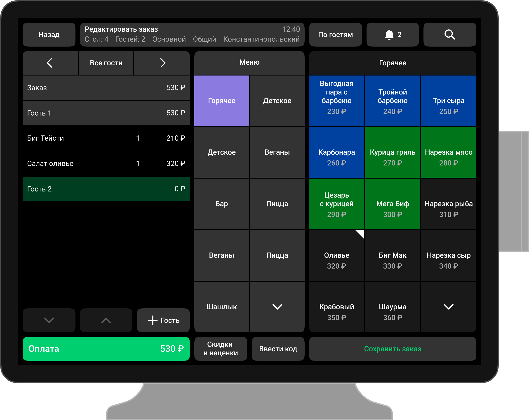Select the highlighted Горячее category
This screenshot has height=420, width=529.
pyautogui.click(x=221, y=101)
